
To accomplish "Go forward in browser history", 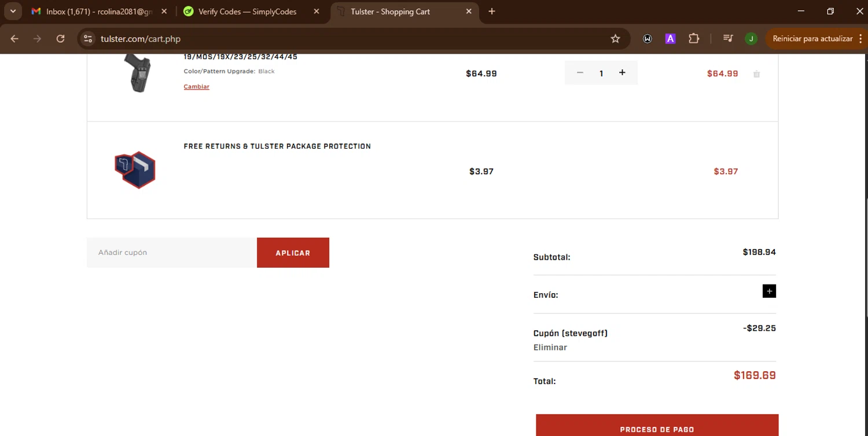I will [x=38, y=39].
